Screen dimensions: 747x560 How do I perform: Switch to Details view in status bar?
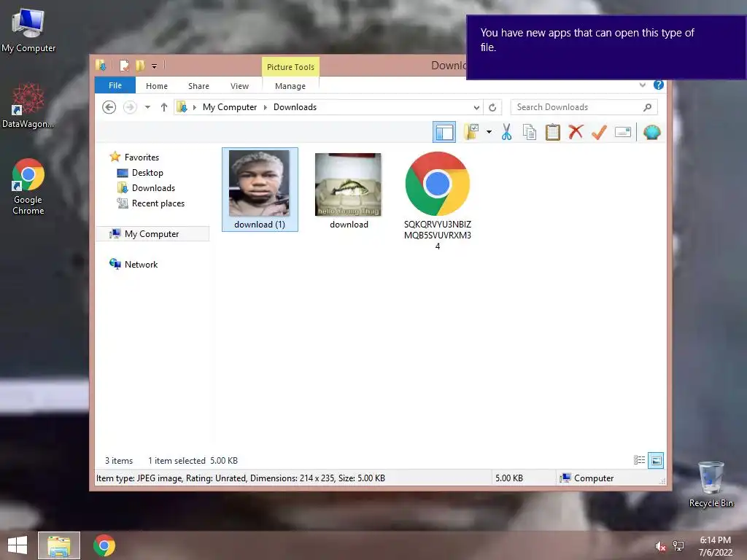click(x=639, y=460)
